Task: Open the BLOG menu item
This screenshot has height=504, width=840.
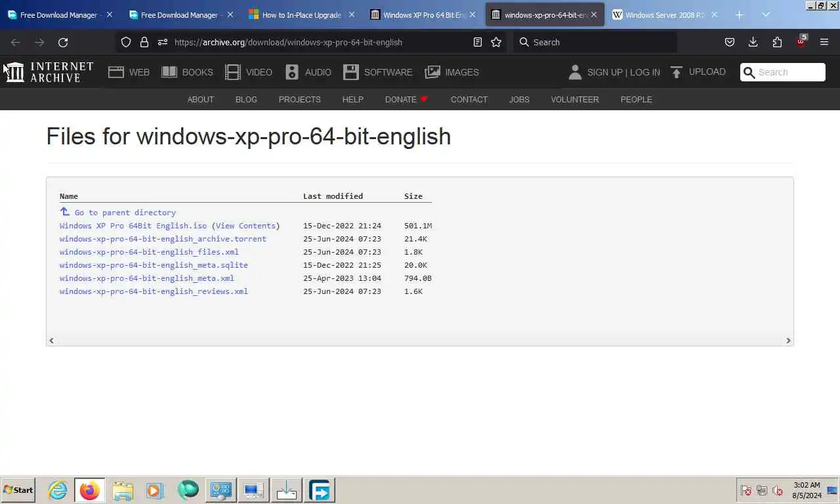Action: [x=246, y=100]
